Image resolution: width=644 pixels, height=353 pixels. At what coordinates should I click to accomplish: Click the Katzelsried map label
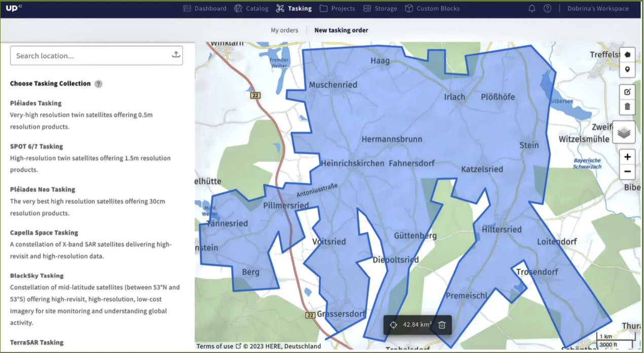pyautogui.click(x=482, y=169)
